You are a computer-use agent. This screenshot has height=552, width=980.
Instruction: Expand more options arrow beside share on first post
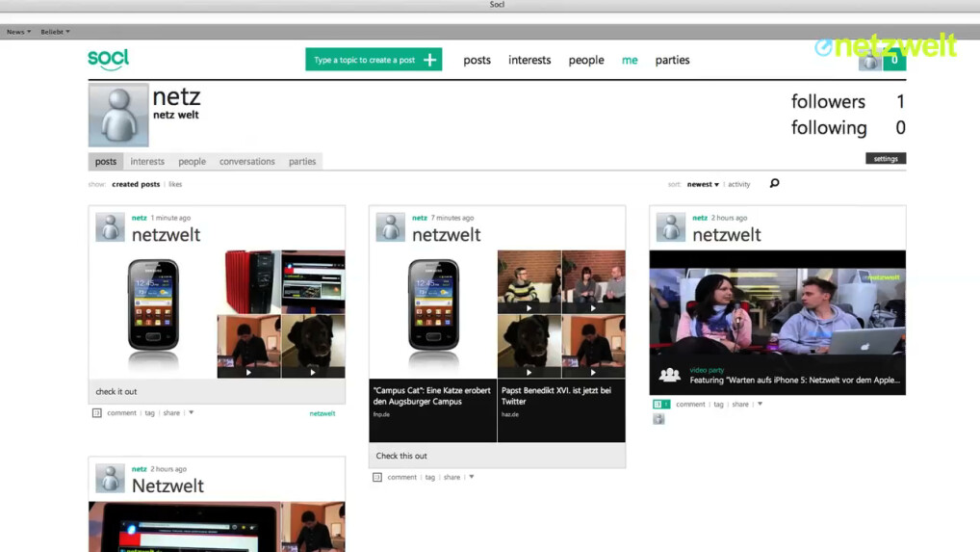(x=191, y=413)
